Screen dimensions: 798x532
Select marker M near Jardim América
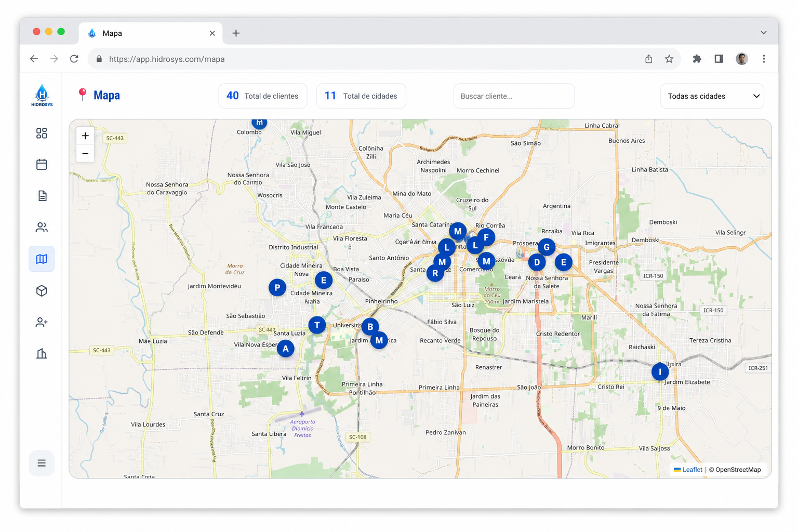(x=379, y=340)
